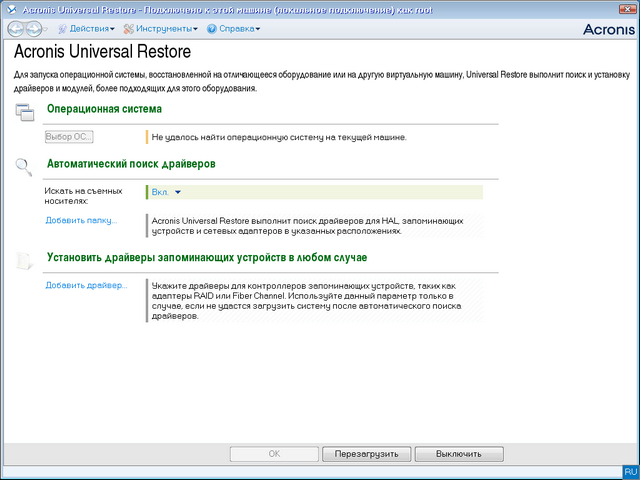Click the operating system windows icon
Screen dimensions: 640x480
(25, 111)
